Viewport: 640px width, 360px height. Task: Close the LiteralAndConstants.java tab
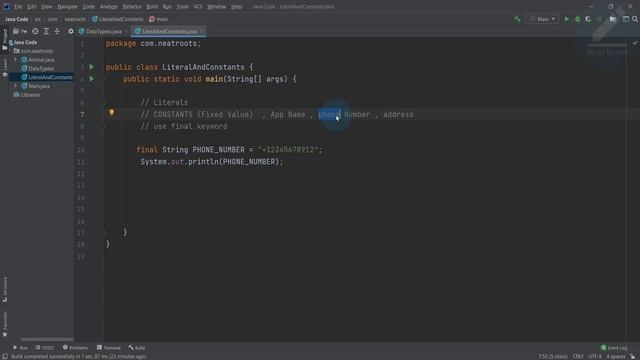[x=202, y=31]
